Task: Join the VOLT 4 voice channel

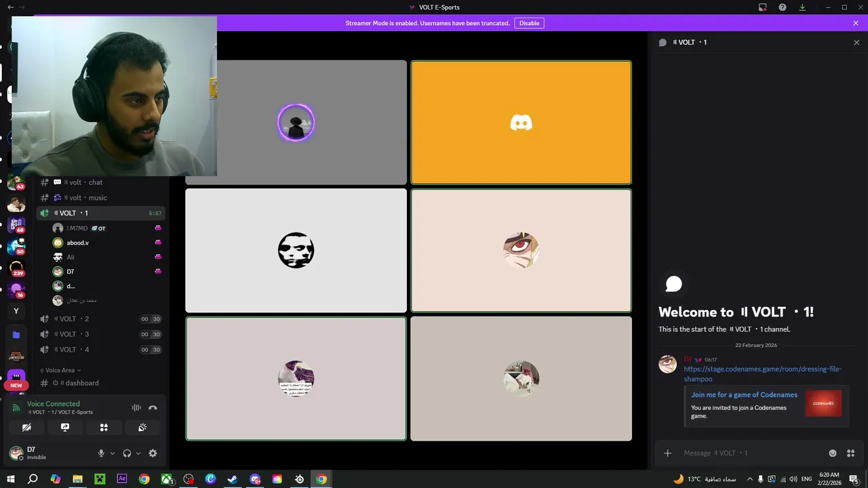Action: click(x=100, y=350)
